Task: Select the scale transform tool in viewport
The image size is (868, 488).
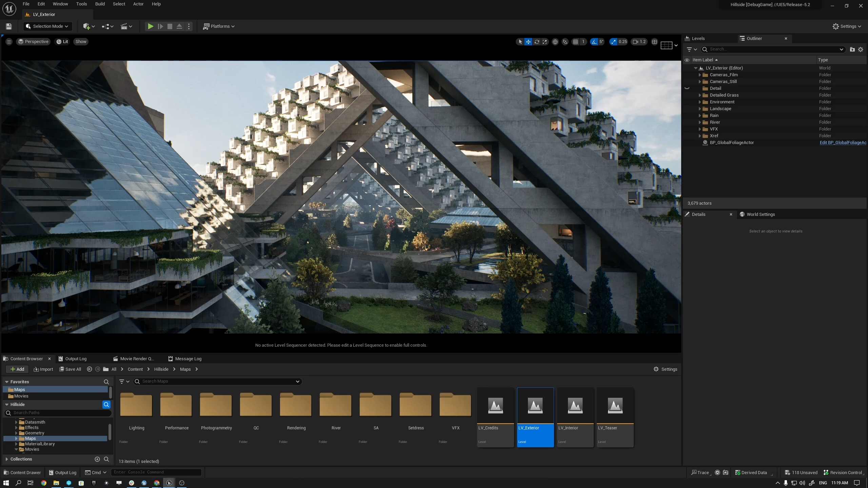Action: click(x=545, y=42)
